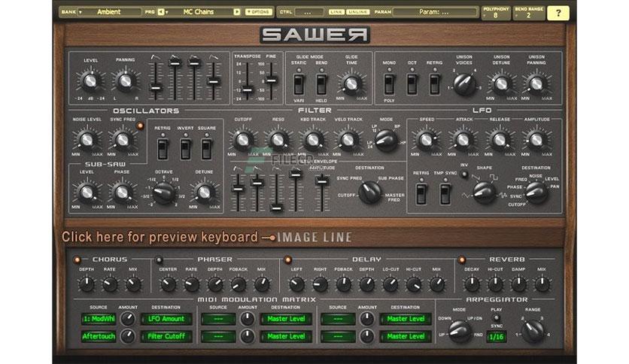Adjust the Velo Track knob
Screen dimensions: 629x364
click(x=348, y=140)
